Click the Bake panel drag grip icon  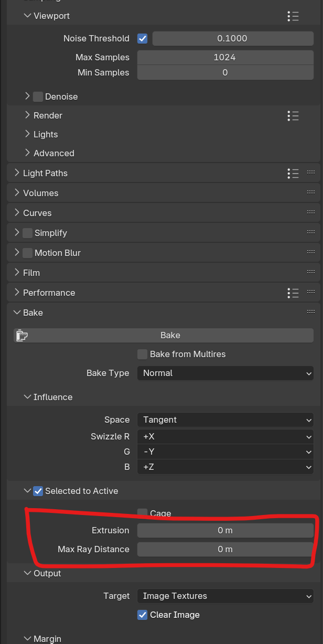(311, 313)
